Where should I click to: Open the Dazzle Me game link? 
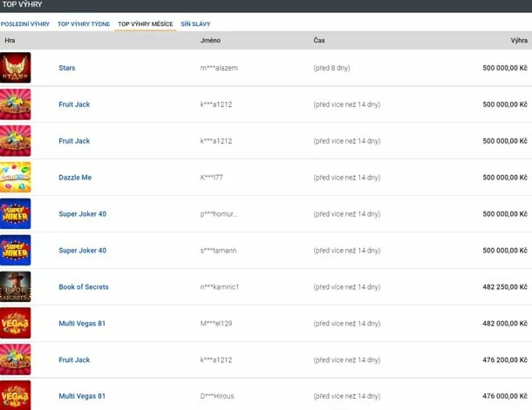click(75, 177)
